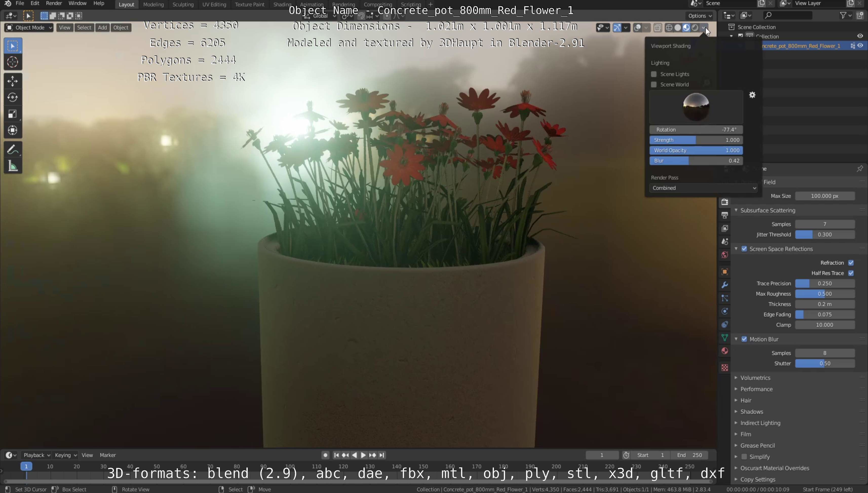The width and height of the screenshot is (868, 493).
Task: Open the Object Mode dropdown
Action: tap(29, 28)
